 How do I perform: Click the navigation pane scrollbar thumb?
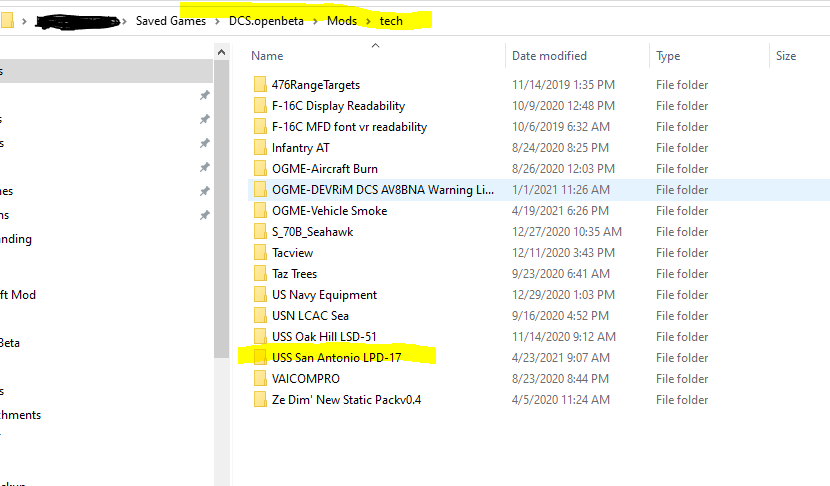pos(222,209)
